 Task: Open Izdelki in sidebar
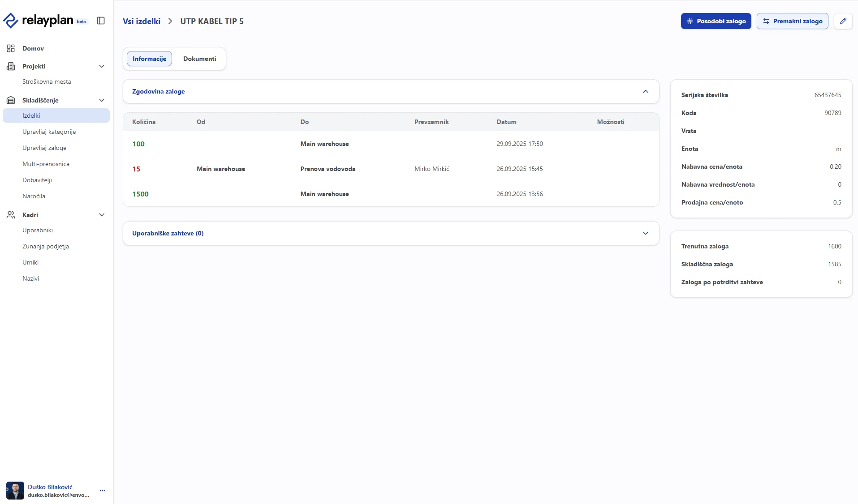point(56,115)
